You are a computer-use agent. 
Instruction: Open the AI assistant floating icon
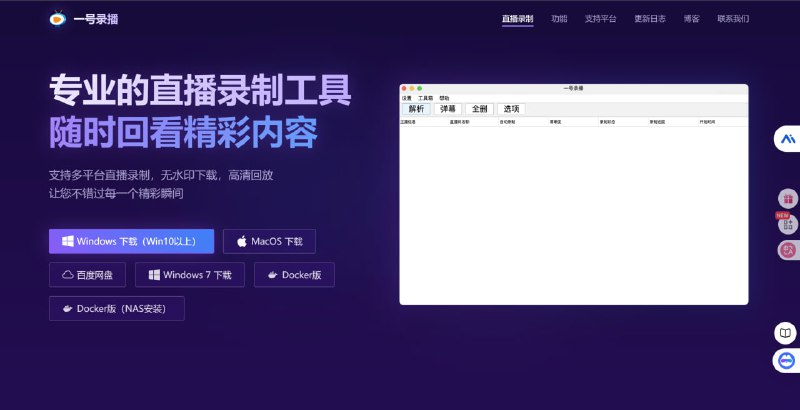[787, 139]
